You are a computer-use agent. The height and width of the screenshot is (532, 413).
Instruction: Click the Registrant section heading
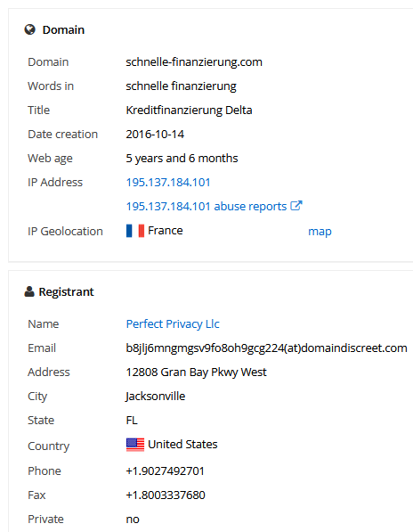[66, 291]
